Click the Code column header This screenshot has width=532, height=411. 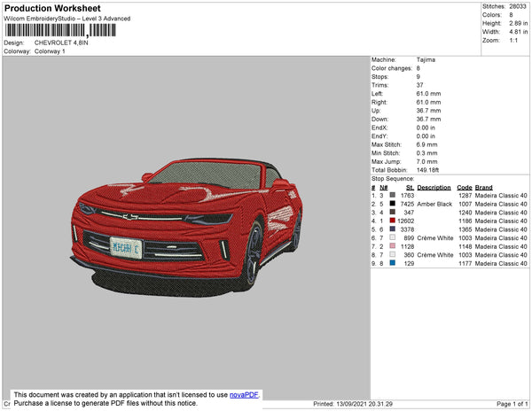click(464, 187)
